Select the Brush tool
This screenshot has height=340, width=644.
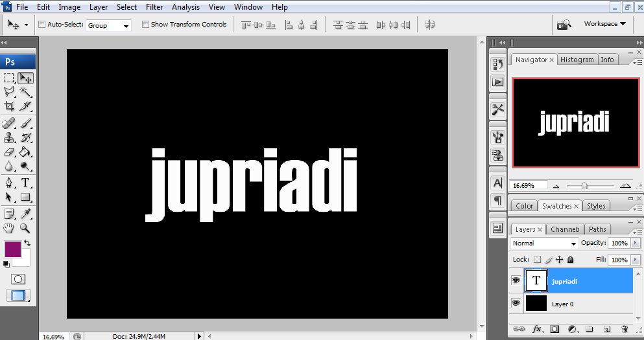(x=25, y=123)
